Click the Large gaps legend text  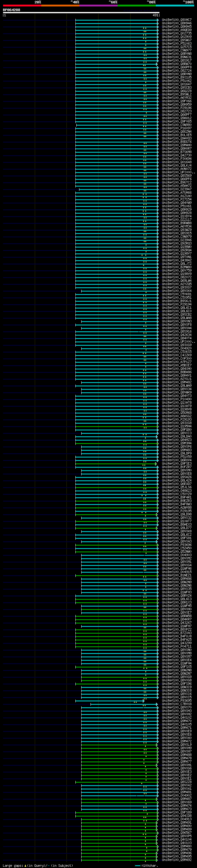38,865
